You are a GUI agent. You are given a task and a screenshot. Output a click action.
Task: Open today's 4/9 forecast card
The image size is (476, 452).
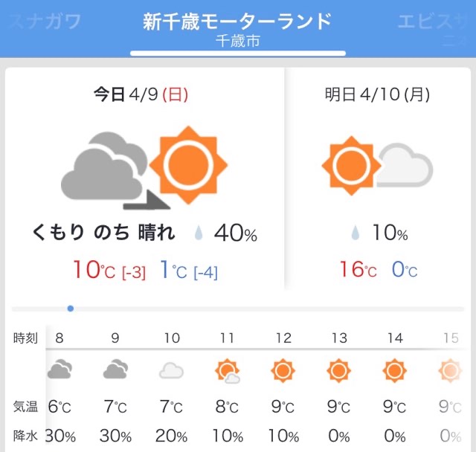[x=145, y=179]
